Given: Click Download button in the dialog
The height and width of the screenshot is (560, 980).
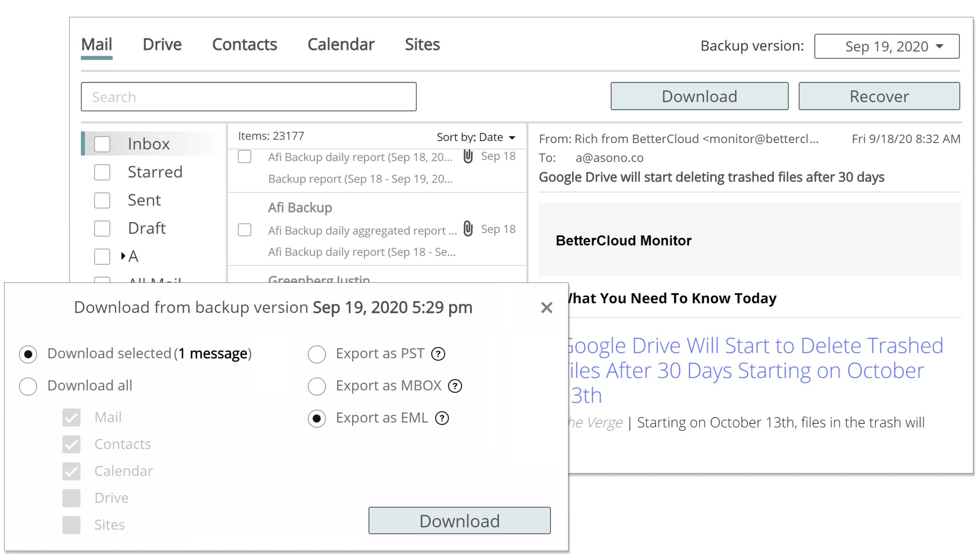Looking at the screenshot, I should point(459,521).
